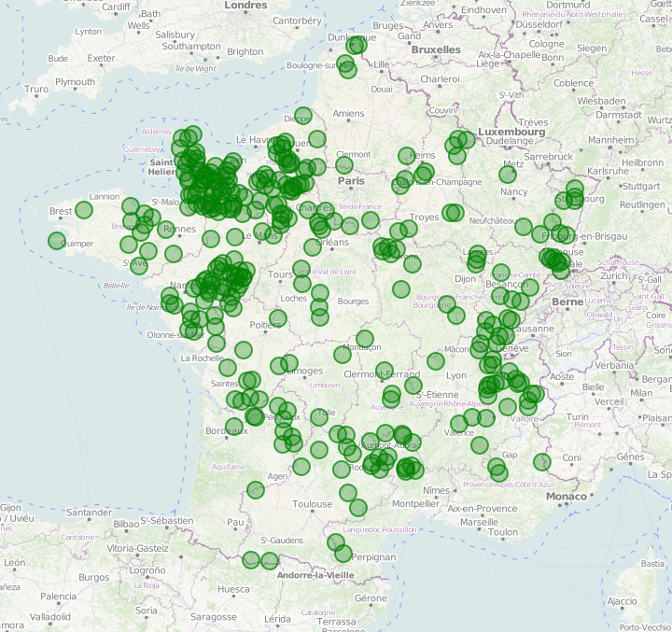Select the green marker near Reims
The image size is (672, 632).
tap(406, 156)
